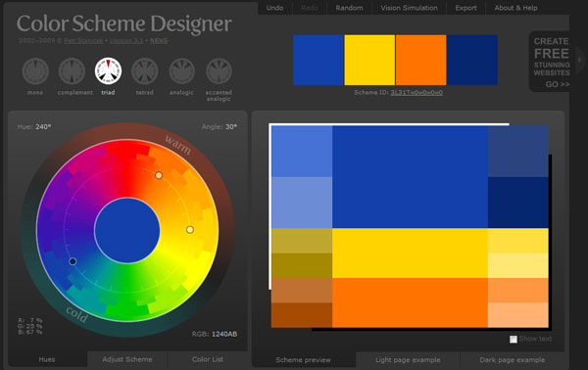Select the analogic scheme icon
The height and width of the screenshot is (370, 588).
181,71
